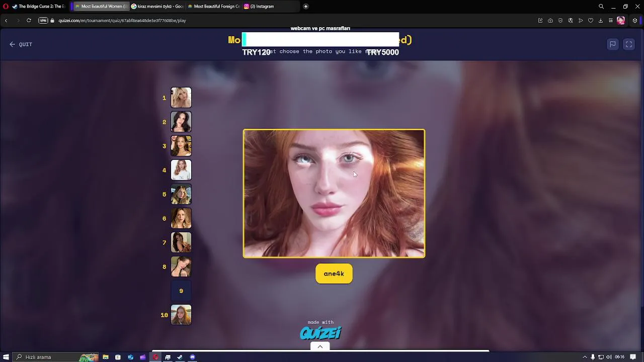Quit the tournament quiz
This screenshot has width=644, height=362.
point(21,44)
